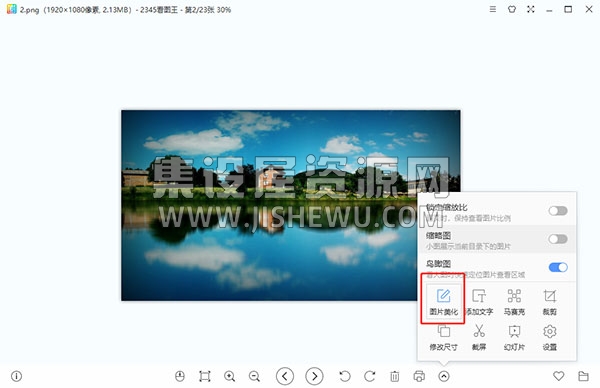The image size is (600, 388).
Task: Go to the previous image
Action: click(x=285, y=376)
